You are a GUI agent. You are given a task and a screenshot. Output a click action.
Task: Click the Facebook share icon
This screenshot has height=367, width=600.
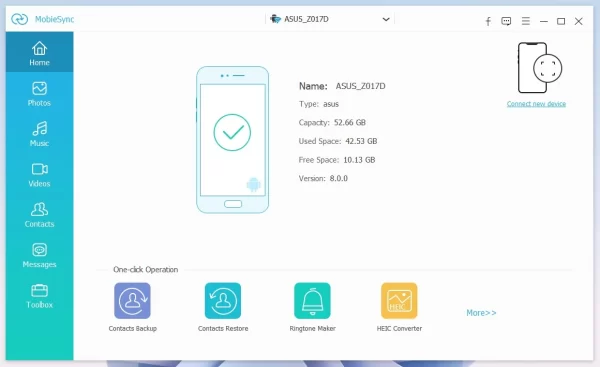[x=488, y=21]
